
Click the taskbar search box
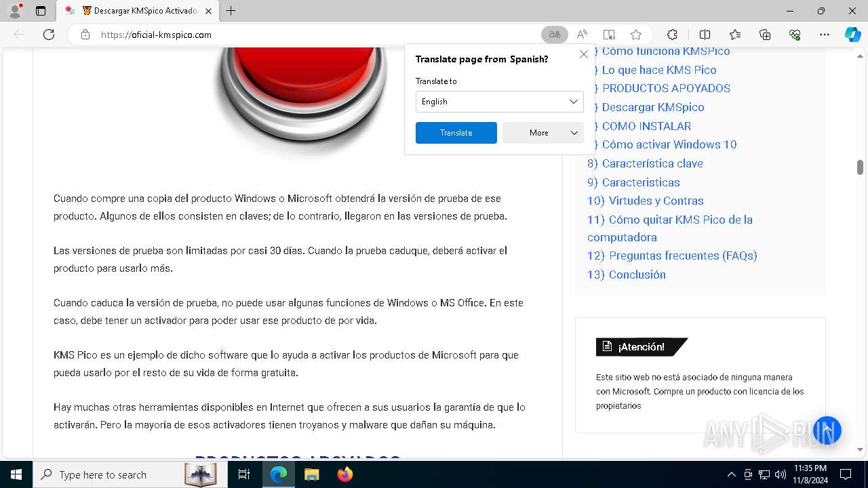pos(129,474)
